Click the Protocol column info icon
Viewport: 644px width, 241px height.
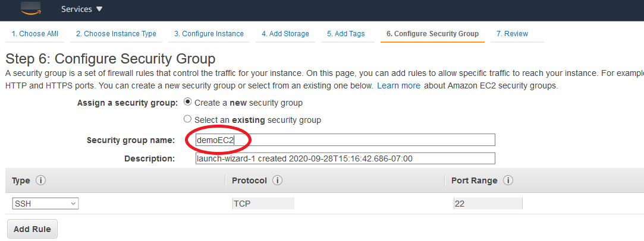[x=277, y=180]
